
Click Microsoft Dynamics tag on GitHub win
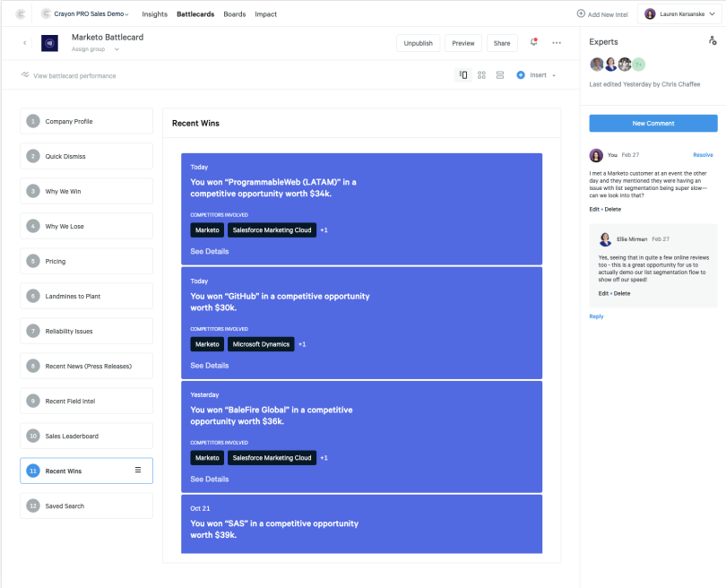pyautogui.click(x=261, y=344)
